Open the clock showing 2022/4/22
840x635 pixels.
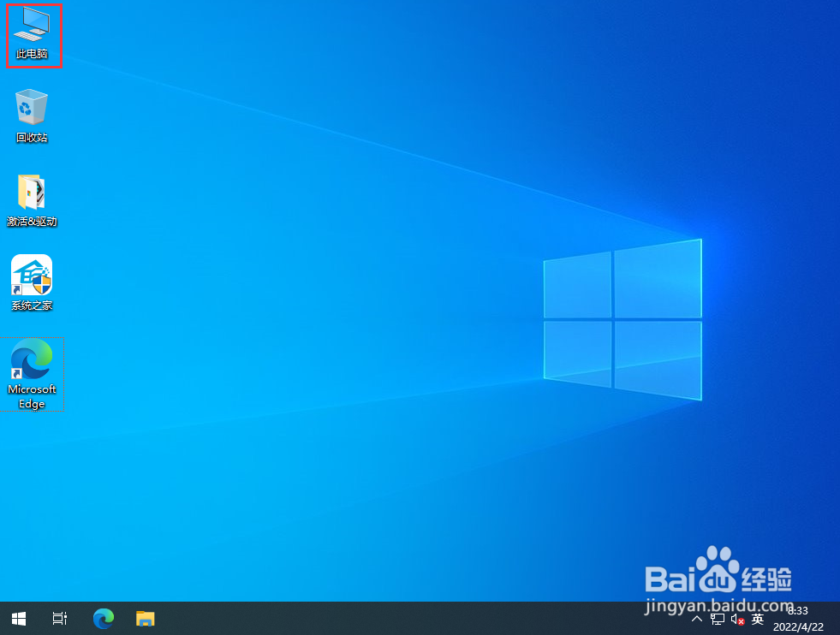click(x=798, y=619)
